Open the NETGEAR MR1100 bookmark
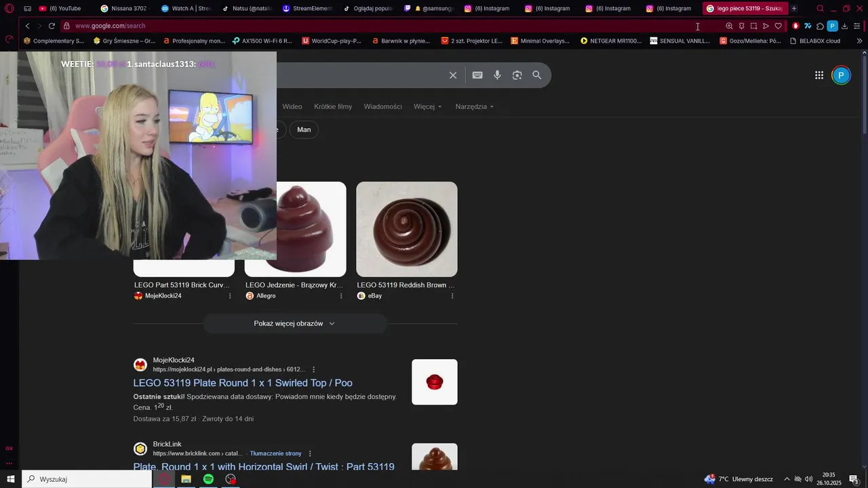868x488 pixels. coord(611,41)
